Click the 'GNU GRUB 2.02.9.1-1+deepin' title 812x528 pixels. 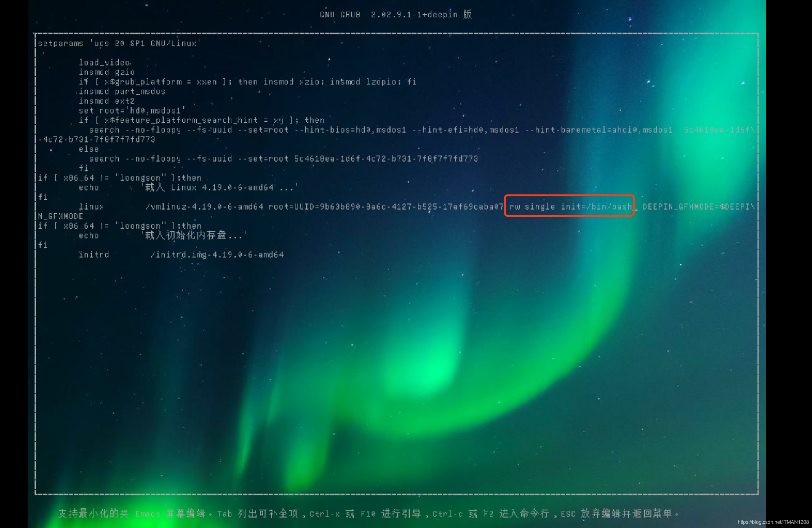tap(396, 15)
